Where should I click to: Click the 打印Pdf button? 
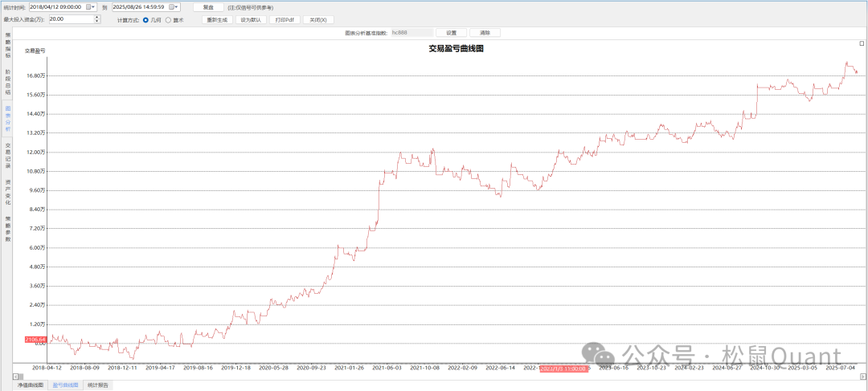coord(285,19)
